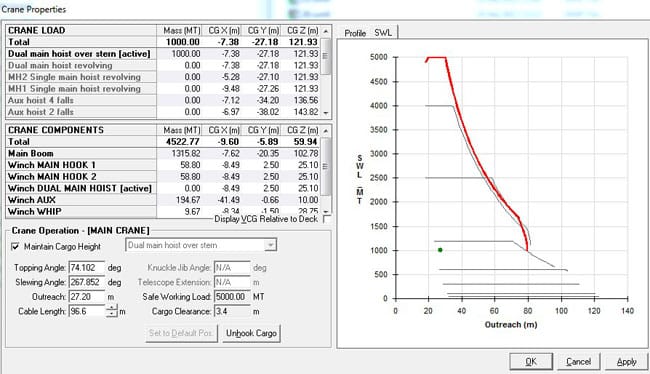This screenshot has width=650, height=374.
Task: Confirm with the OK button
Action: [x=531, y=362]
